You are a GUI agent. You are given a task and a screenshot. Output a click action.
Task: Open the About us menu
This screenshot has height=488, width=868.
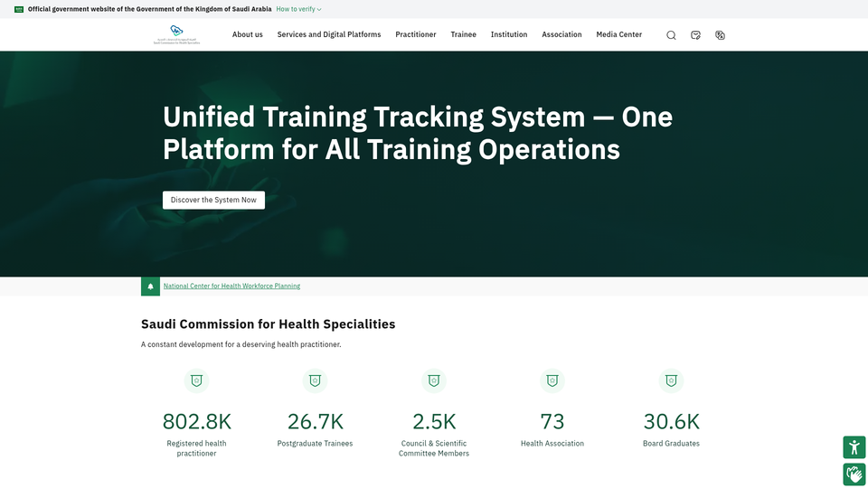coord(248,34)
